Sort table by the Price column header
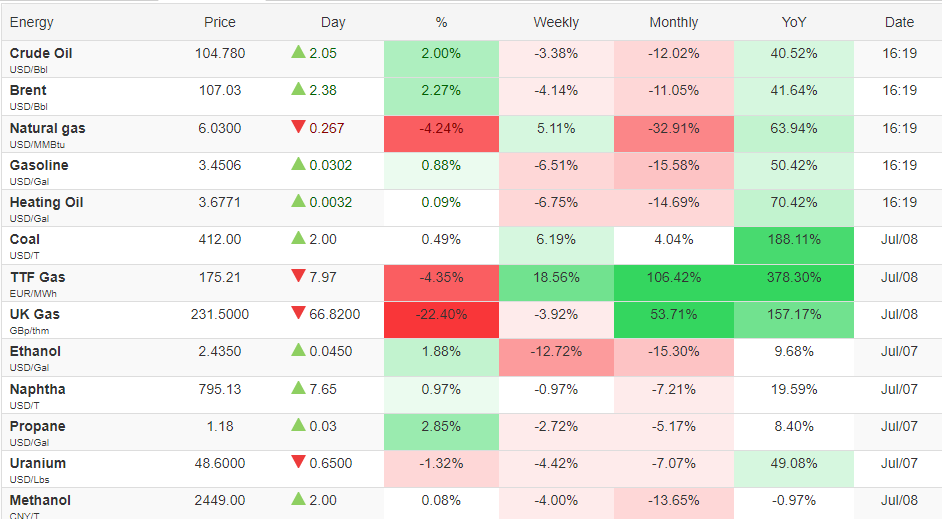The width and height of the screenshot is (942, 519). pos(220,22)
